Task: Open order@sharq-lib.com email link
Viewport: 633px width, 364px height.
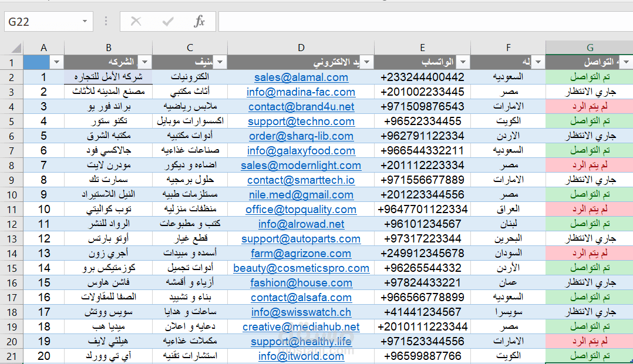Action: pos(301,136)
